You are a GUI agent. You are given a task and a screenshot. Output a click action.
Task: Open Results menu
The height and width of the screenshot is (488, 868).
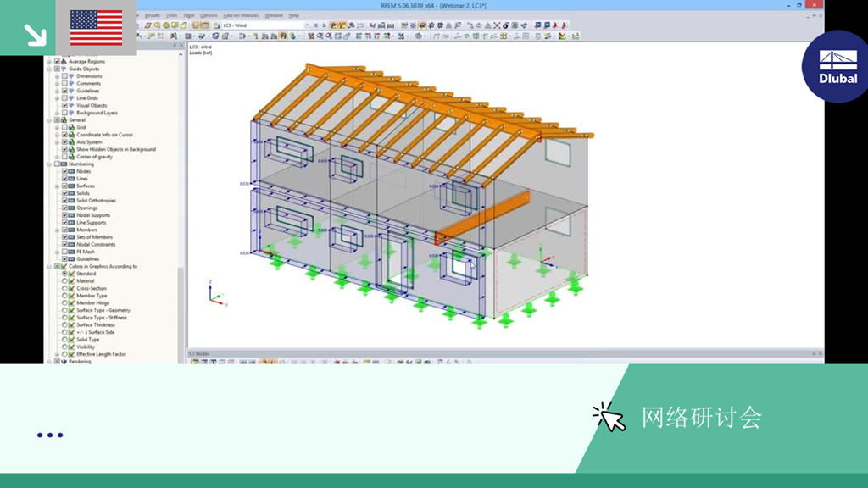[153, 15]
